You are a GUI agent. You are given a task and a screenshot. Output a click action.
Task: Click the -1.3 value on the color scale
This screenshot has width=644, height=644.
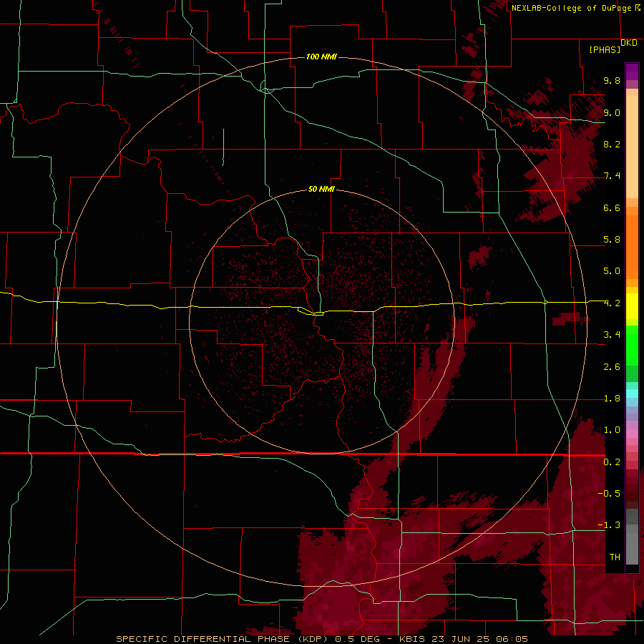point(609,525)
